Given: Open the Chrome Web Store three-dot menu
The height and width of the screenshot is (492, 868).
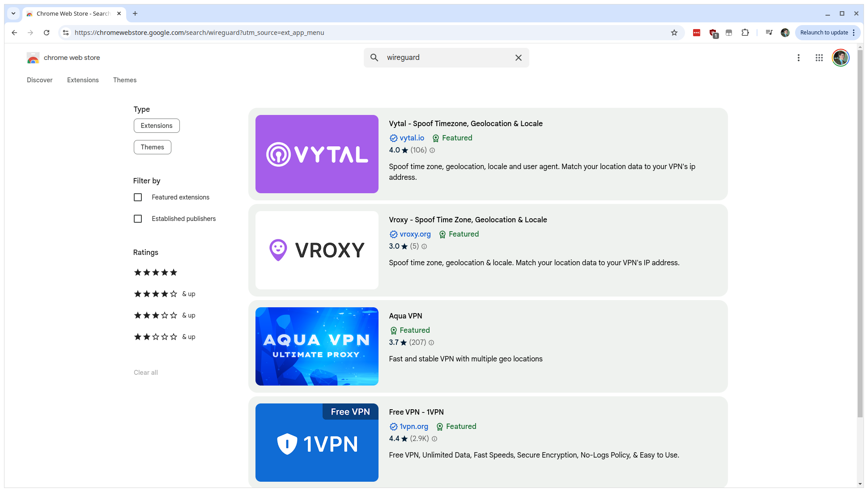Looking at the screenshot, I should tap(798, 58).
